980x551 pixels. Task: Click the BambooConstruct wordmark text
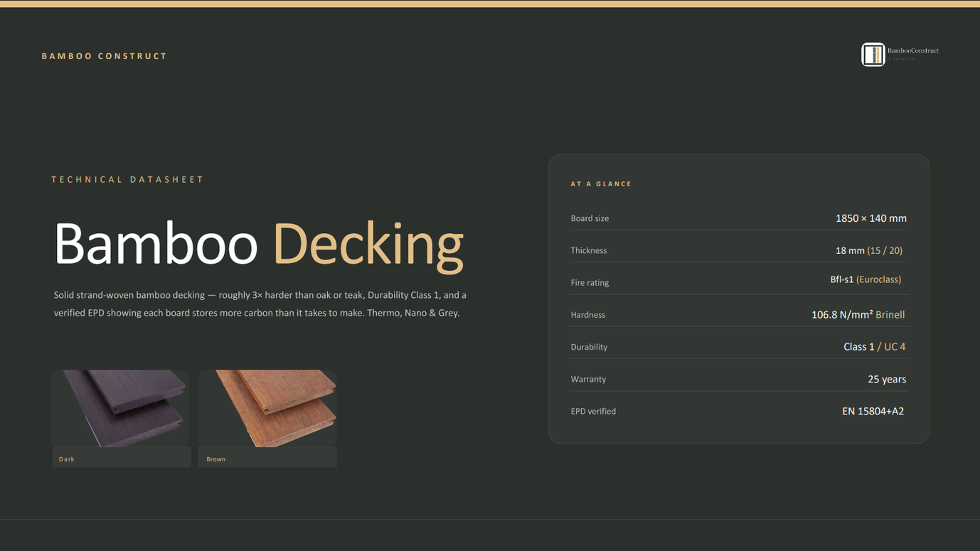913,50
